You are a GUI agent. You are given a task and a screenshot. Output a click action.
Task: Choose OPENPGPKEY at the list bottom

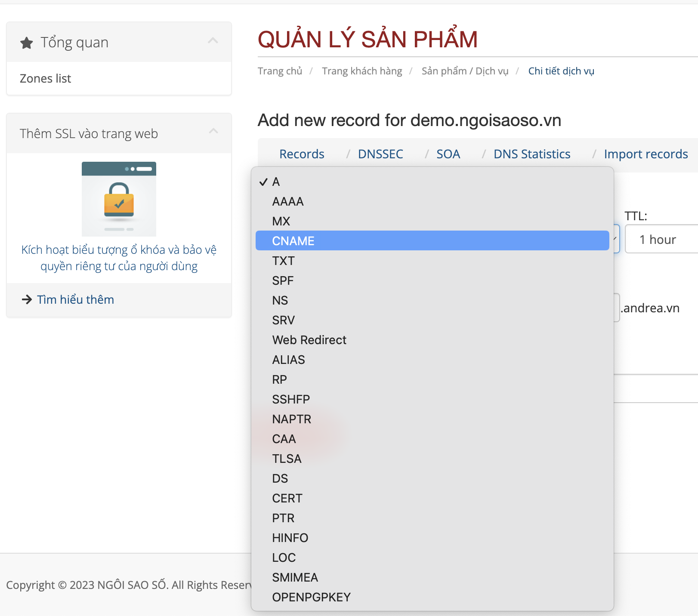311,597
